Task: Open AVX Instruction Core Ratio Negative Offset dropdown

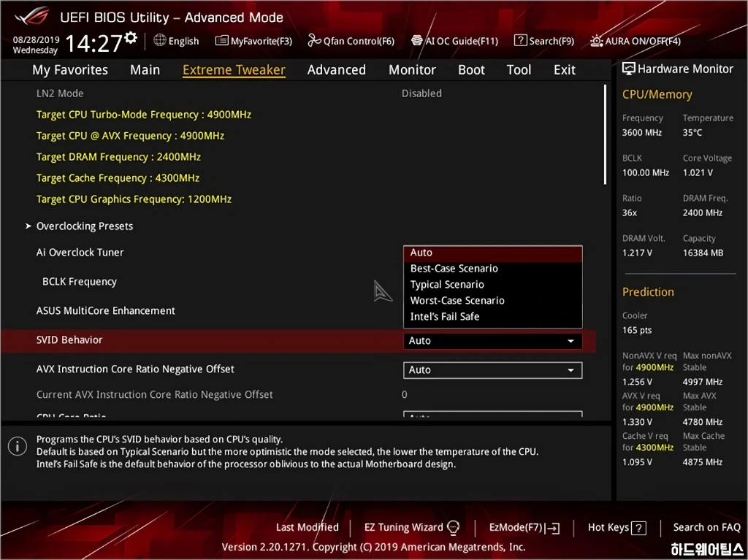Action: click(493, 370)
